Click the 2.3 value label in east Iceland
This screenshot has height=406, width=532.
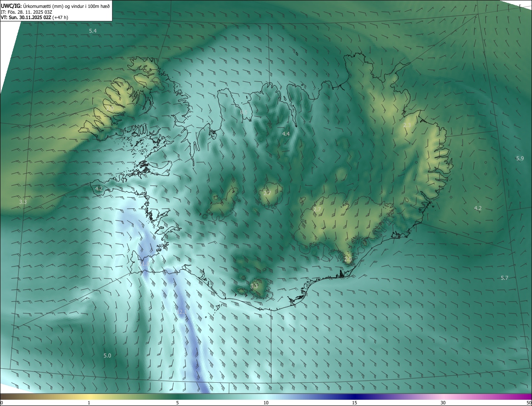point(407,125)
